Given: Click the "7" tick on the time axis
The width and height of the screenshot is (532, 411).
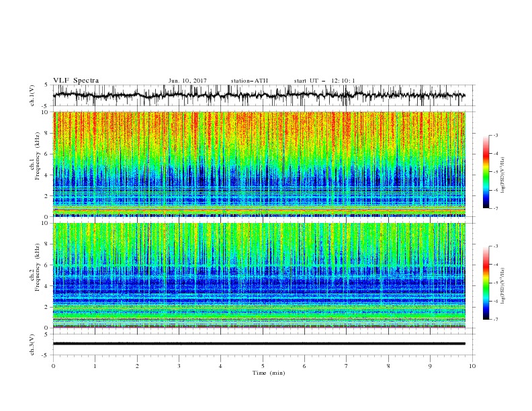Looking at the screenshot, I should pos(347,366).
